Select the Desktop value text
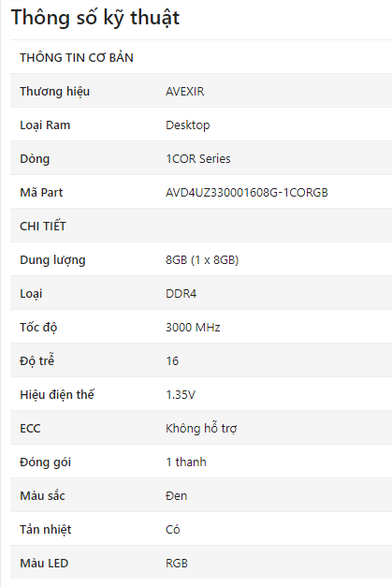392x587 pixels. coord(188,125)
